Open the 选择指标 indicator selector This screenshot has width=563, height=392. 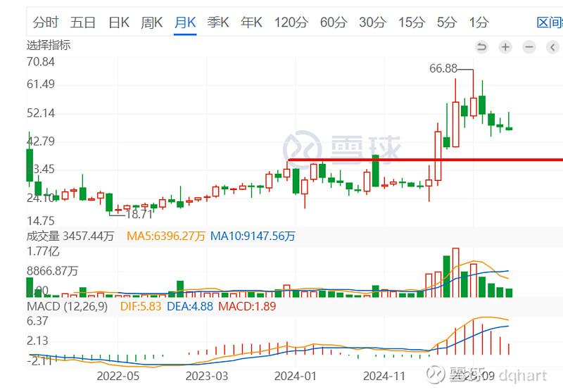coord(49,45)
